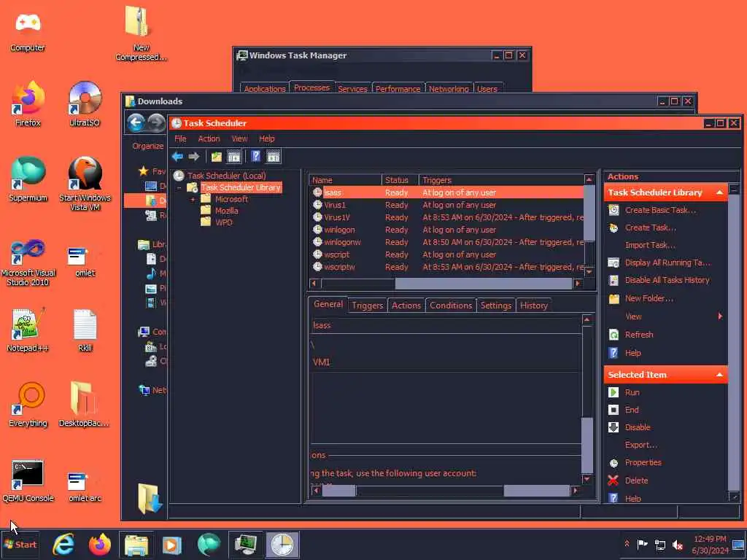
Task: Open the View menu in Task Scheduler
Action: click(x=239, y=139)
